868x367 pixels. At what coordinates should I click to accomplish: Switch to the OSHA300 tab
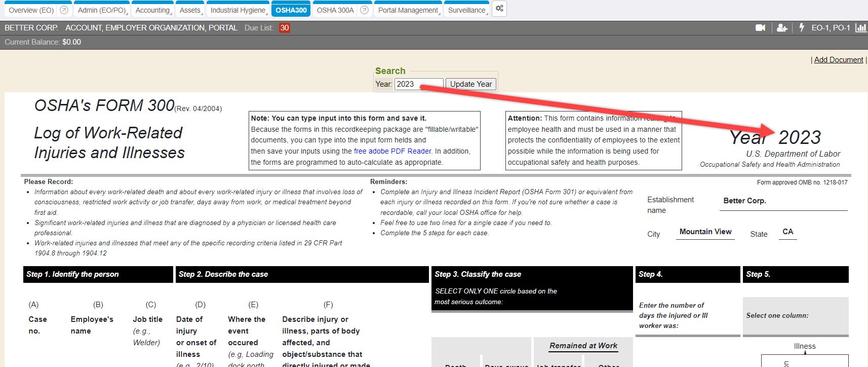coord(291,10)
